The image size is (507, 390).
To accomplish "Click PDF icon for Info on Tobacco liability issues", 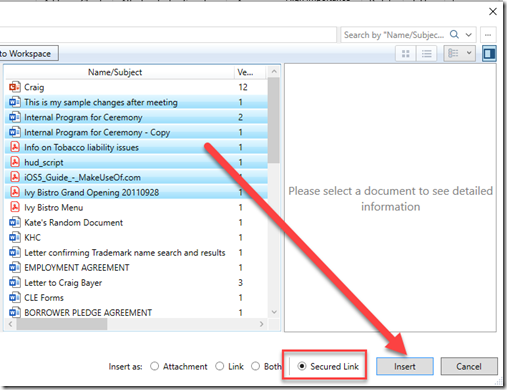I will 14,147.
